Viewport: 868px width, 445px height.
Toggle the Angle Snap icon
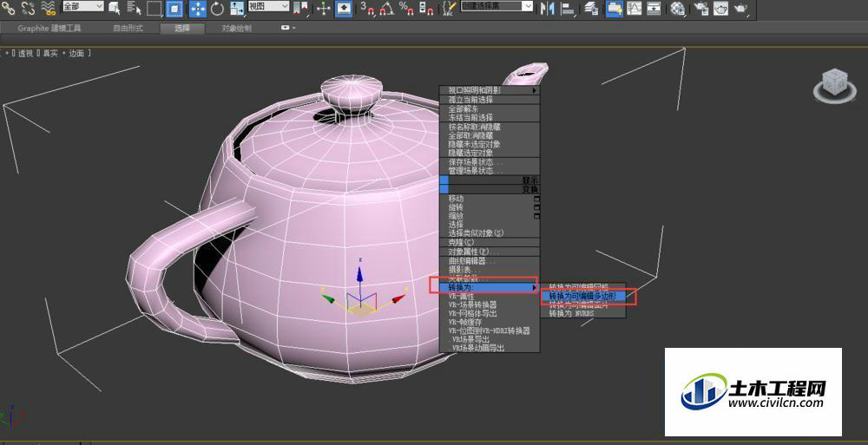387,8
